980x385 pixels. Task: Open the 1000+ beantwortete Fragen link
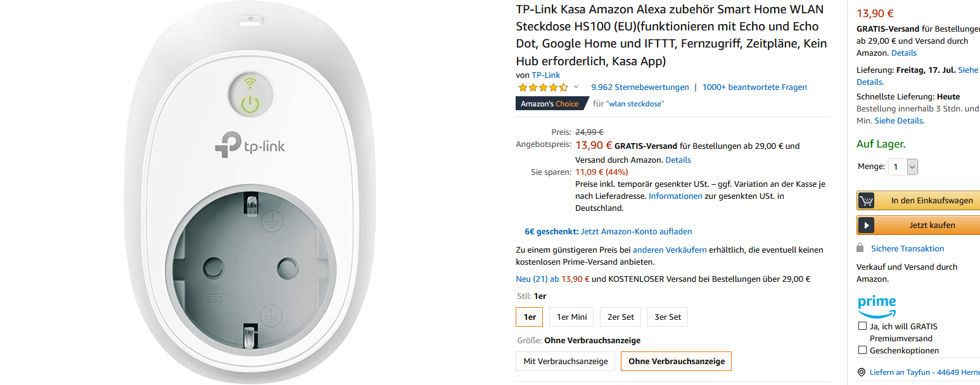(x=754, y=87)
